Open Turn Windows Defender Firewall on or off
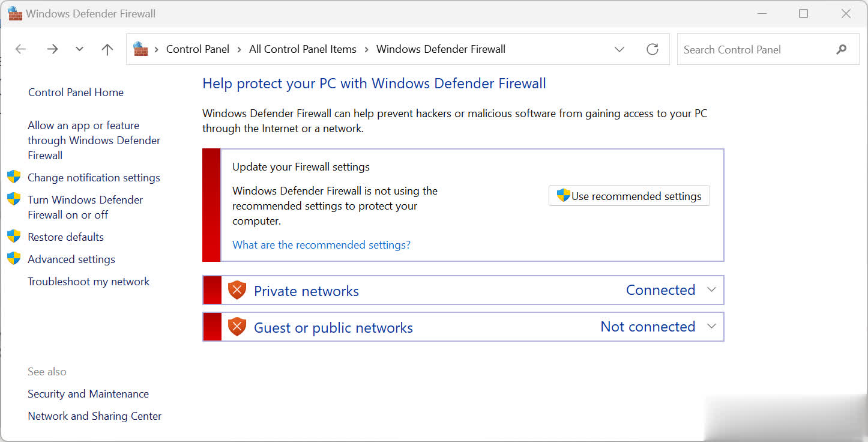 tap(85, 207)
